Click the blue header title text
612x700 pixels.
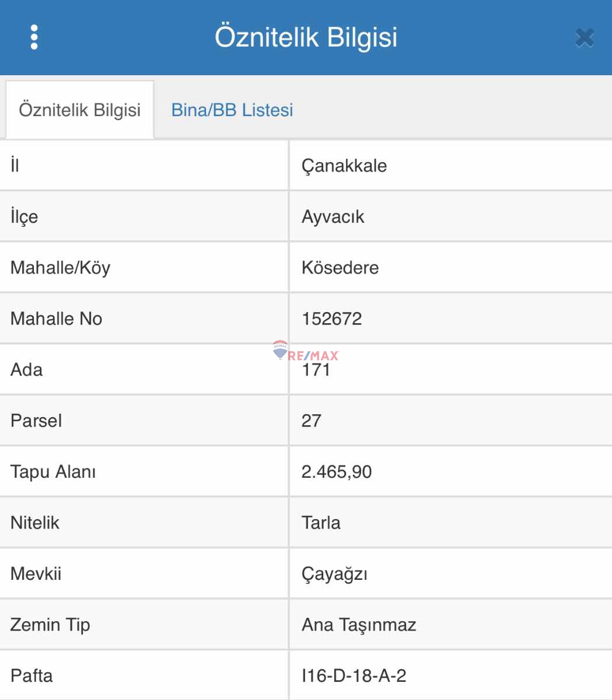[x=306, y=37]
